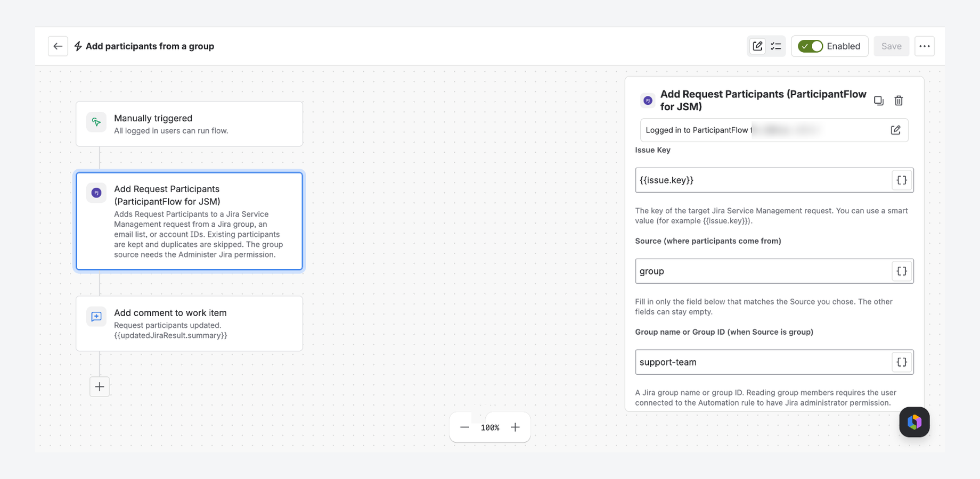
Task: Select the Add comment to work item step
Action: pyautogui.click(x=189, y=324)
